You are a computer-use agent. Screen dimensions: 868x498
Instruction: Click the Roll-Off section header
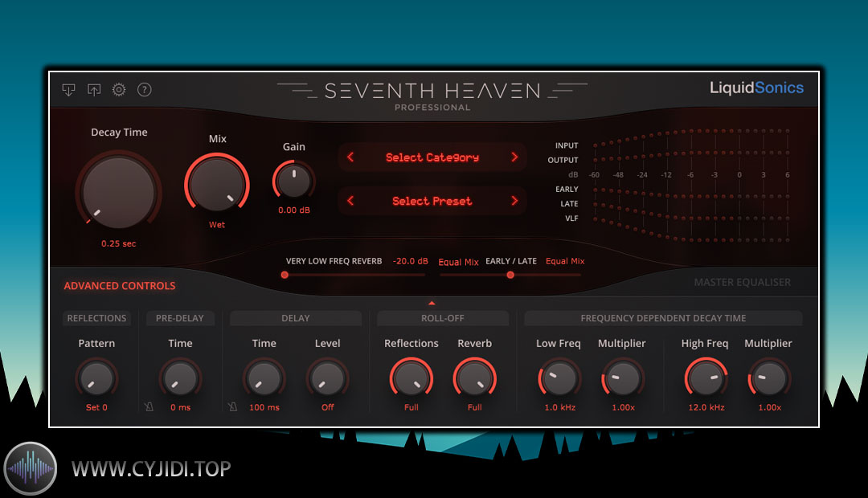(x=443, y=318)
